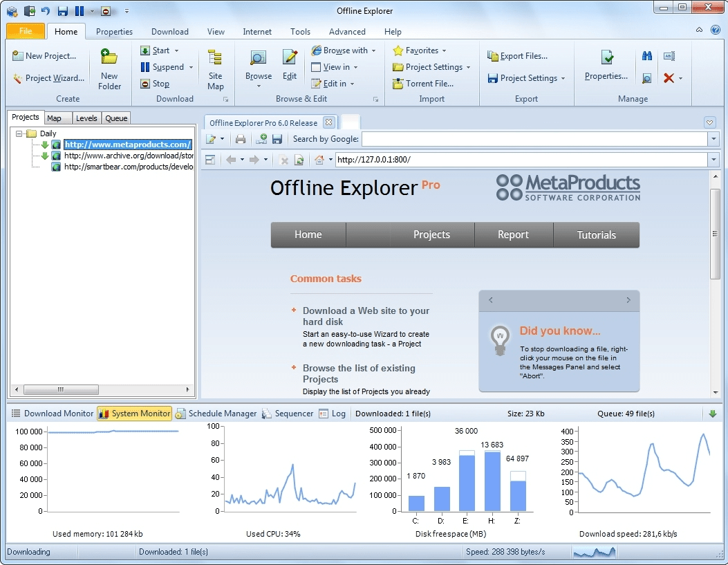Click the Torrent File import button

coord(423,84)
